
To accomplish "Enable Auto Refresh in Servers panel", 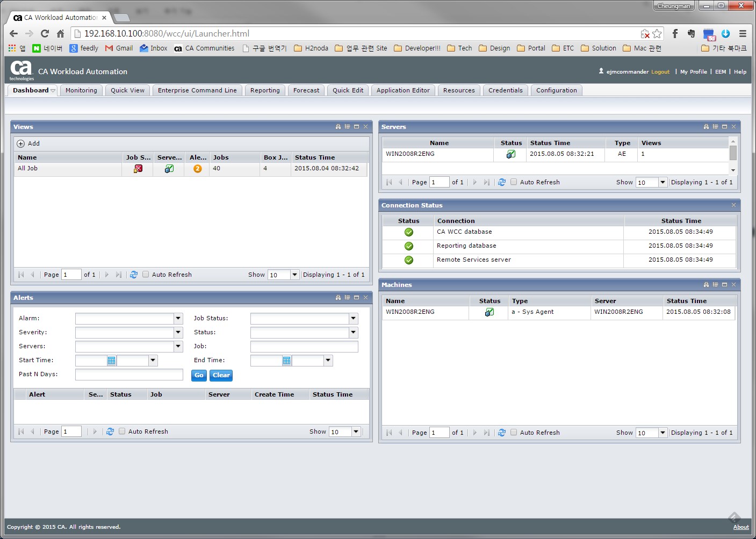I will (x=514, y=182).
